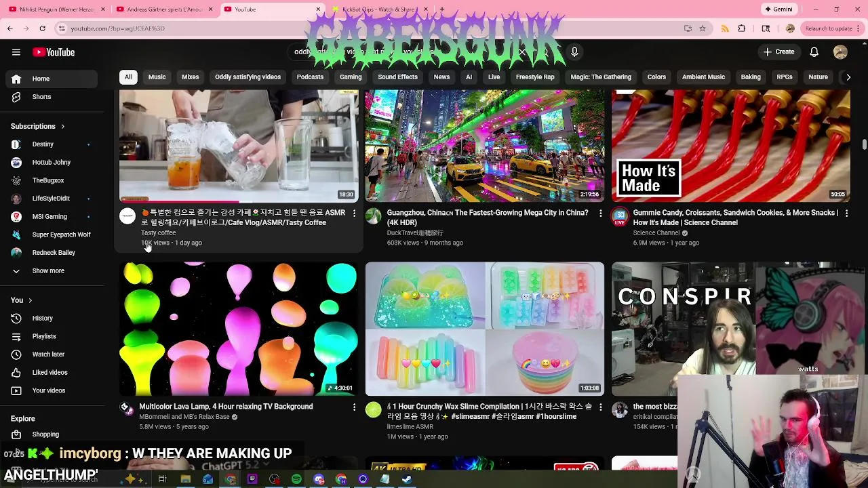The width and height of the screenshot is (868, 488).
Task: Select Magic: The Gathering chip
Action: [x=601, y=77]
